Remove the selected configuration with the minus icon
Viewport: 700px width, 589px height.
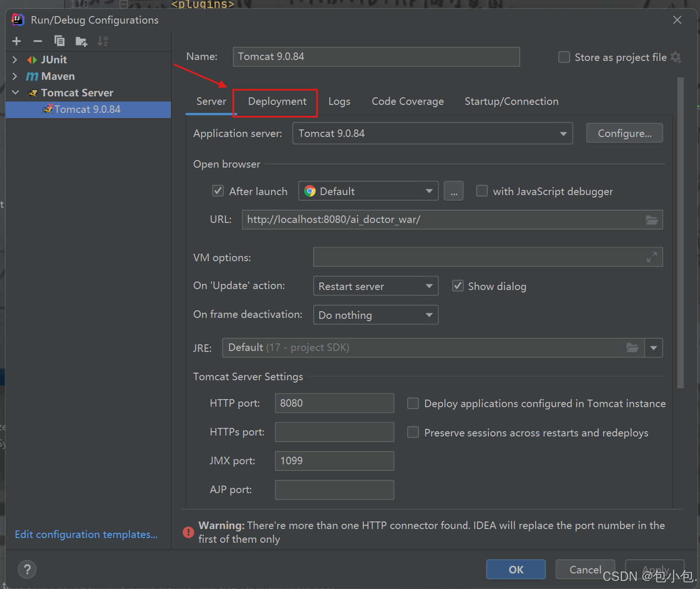38,41
